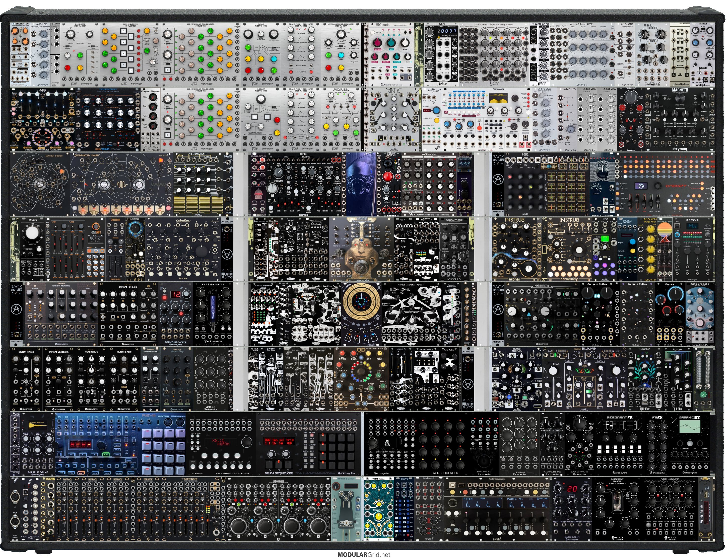Click the Sample Drum waveform display
The width and height of the screenshot is (728, 560).
point(37,426)
